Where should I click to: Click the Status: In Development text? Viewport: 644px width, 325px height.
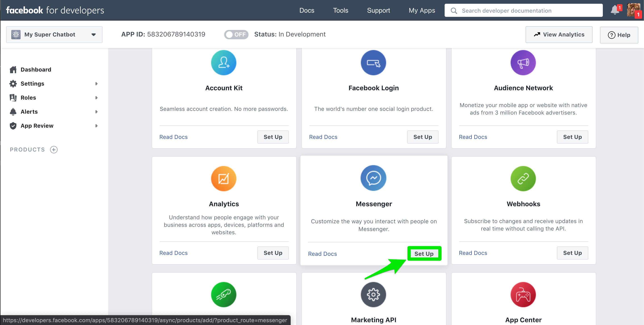[290, 34]
